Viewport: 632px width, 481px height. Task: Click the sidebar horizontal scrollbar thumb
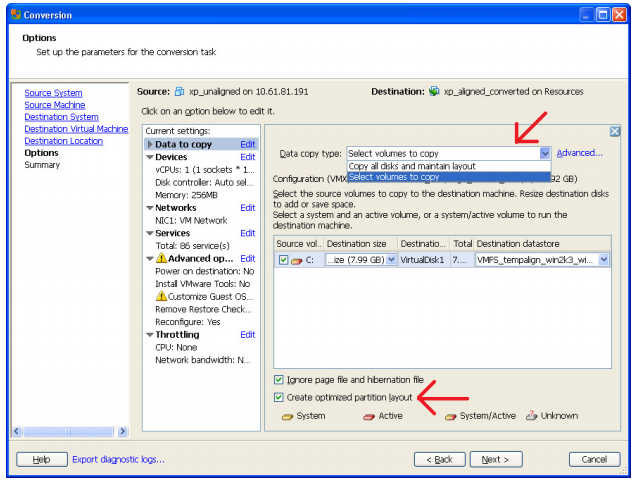pos(68,431)
